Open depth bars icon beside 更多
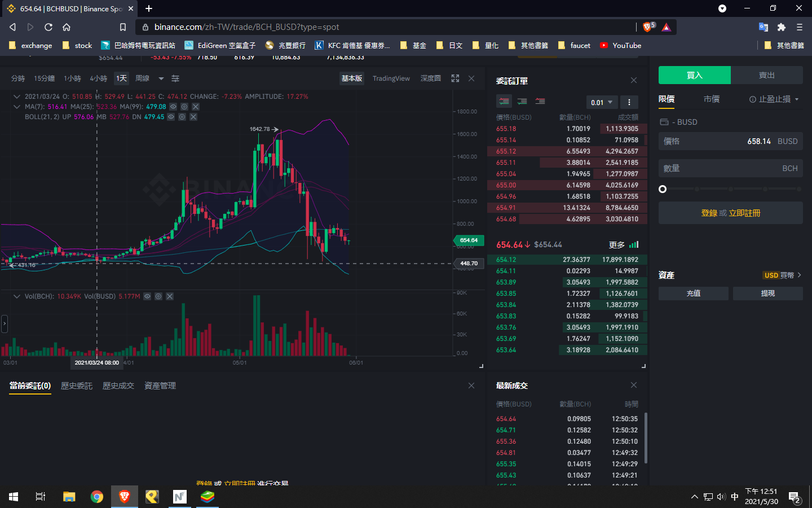The height and width of the screenshot is (508, 812). pyautogui.click(x=634, y=245)
